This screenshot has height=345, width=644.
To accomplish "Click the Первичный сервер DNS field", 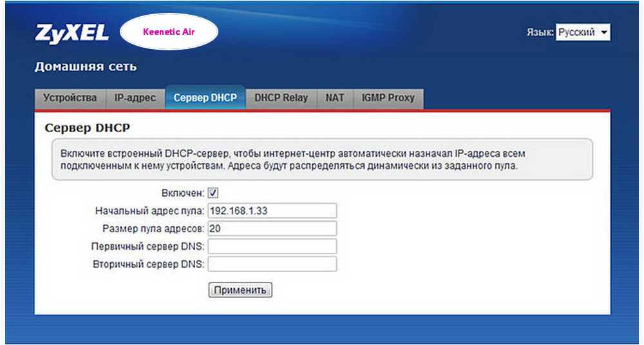I will point(272,246).
